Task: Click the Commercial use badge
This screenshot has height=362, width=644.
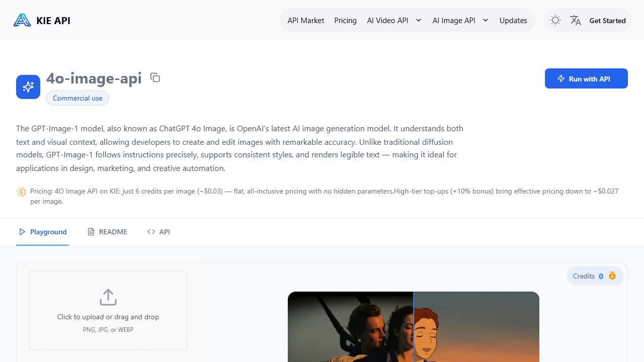Action: (77, 98)
